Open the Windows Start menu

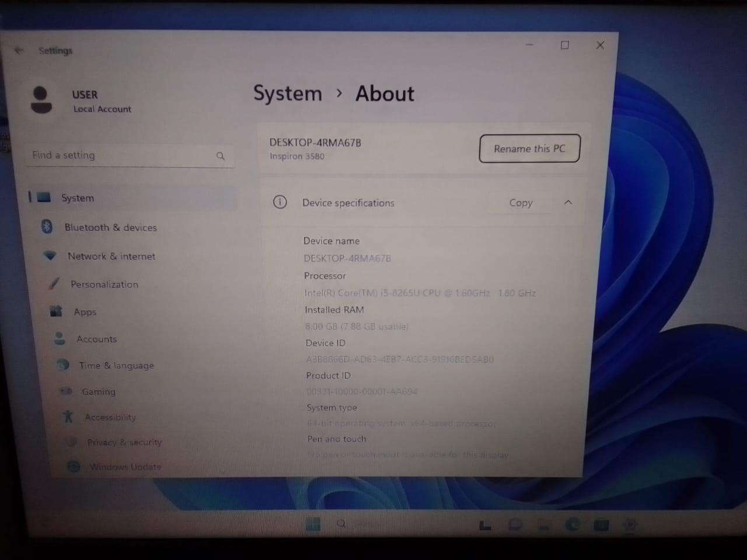313,524
